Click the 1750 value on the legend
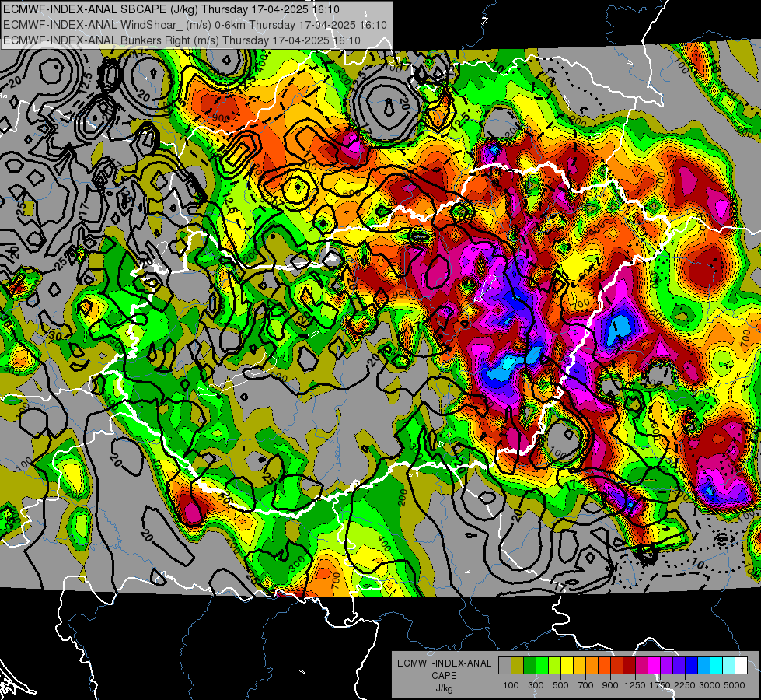 (660, 685)
